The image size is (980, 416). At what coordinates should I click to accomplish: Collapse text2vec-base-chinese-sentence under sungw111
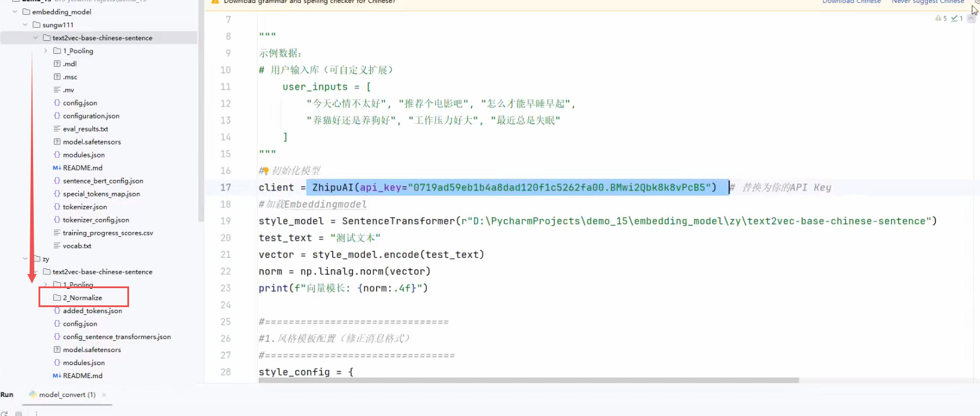coord(36,38)
